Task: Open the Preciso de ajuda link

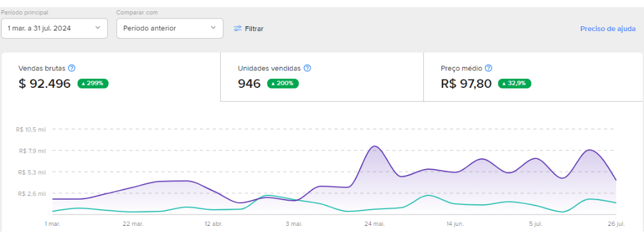Action: point(608,29)
